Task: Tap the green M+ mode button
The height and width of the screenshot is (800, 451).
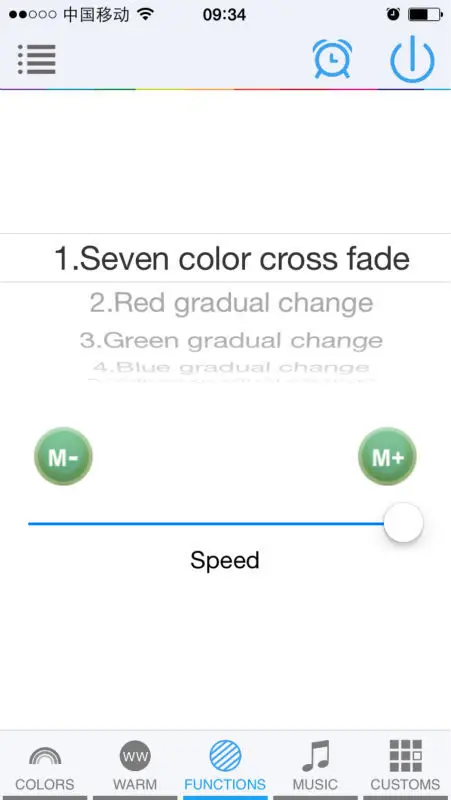Action: [388, 457]
